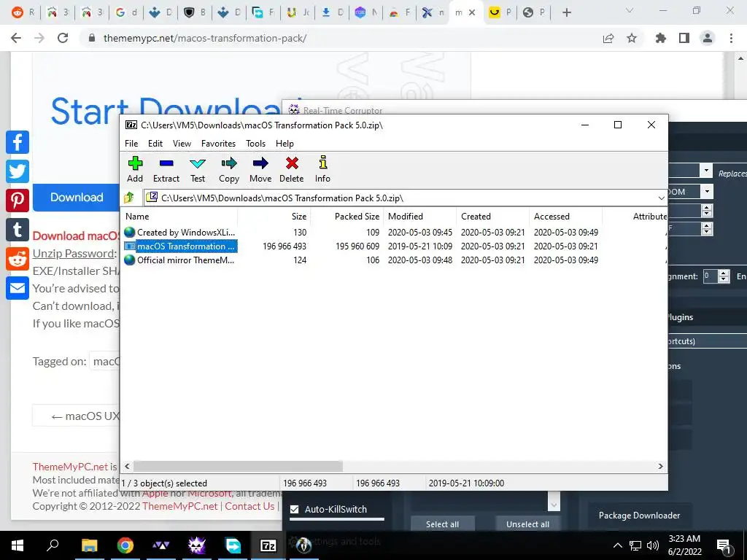Click the green Add icon in 7-Zip

pyautogui.click(x=135, y=163)
